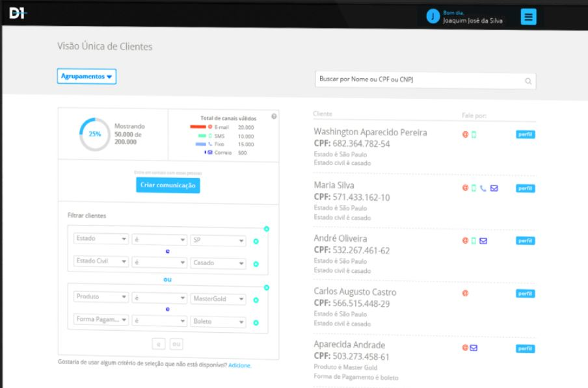
Task: Open the SP value dropdown
Action: click(x=218, y=240)
